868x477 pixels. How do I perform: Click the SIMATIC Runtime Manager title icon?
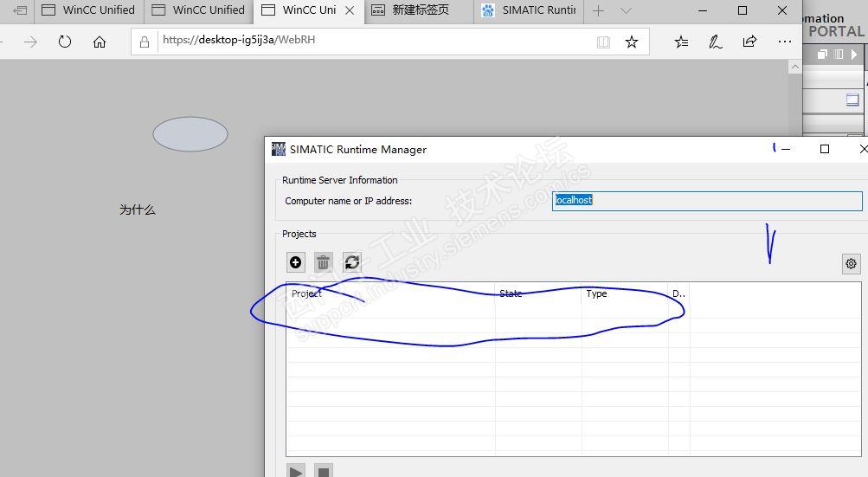click(x=279, y=149)
